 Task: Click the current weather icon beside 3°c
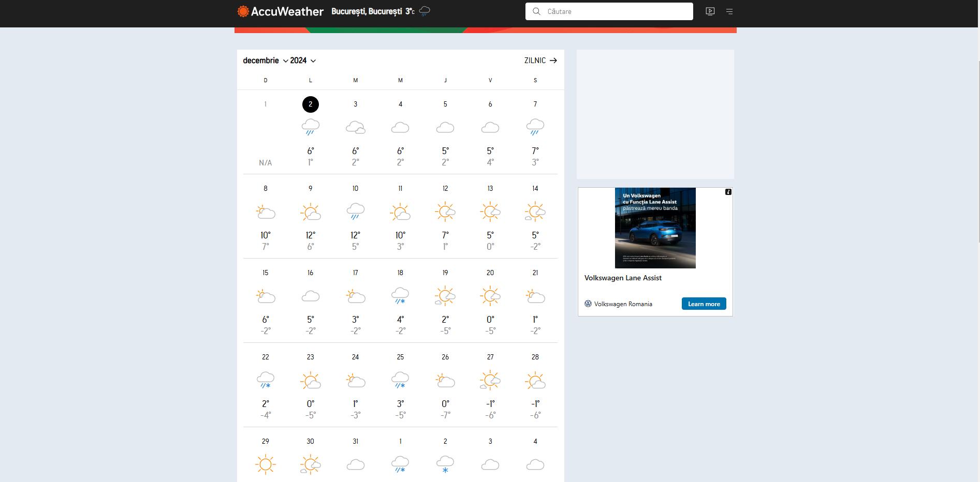coord(425,11)
